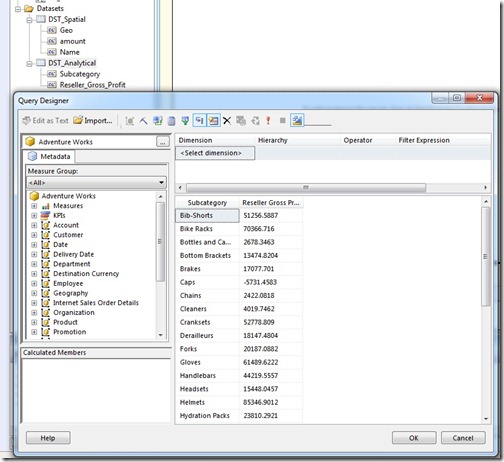The width and height of the screenshot is (504, 462).
Task: Collapse the Datasets folder in background
Action: [x=18, y=9]
